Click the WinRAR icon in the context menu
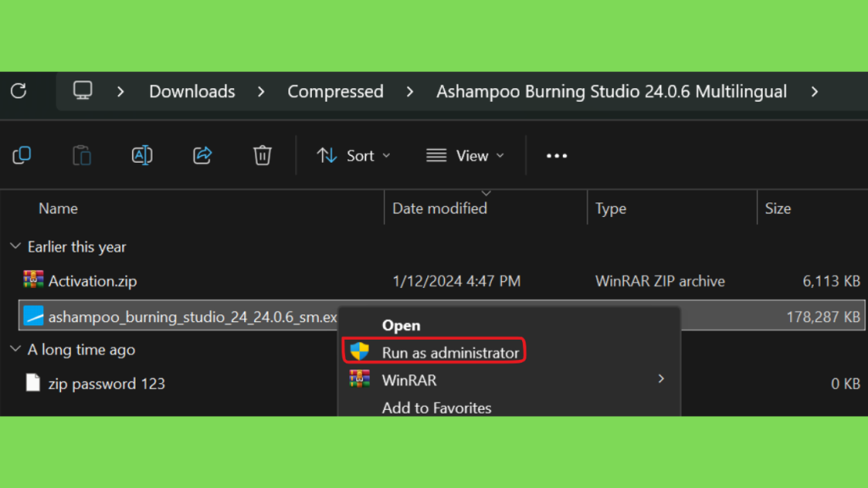The width and height of the screenshot is (868, 488). [359, 379]
